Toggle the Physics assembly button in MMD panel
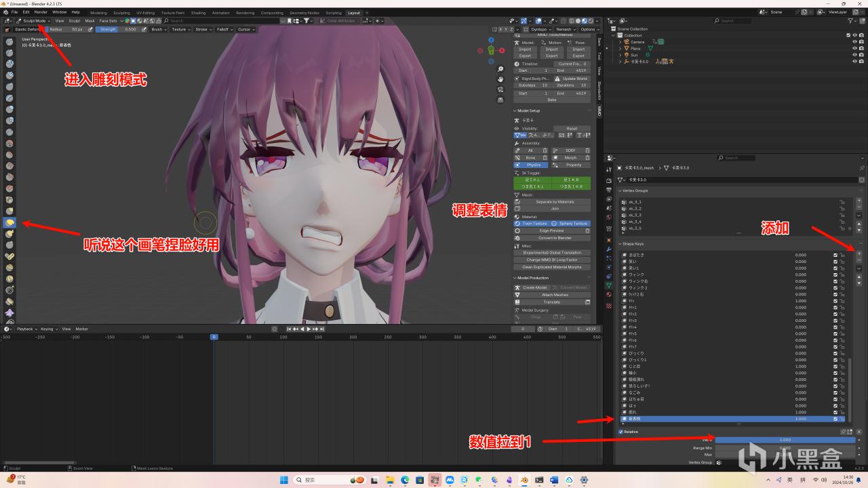 [531, 165]
